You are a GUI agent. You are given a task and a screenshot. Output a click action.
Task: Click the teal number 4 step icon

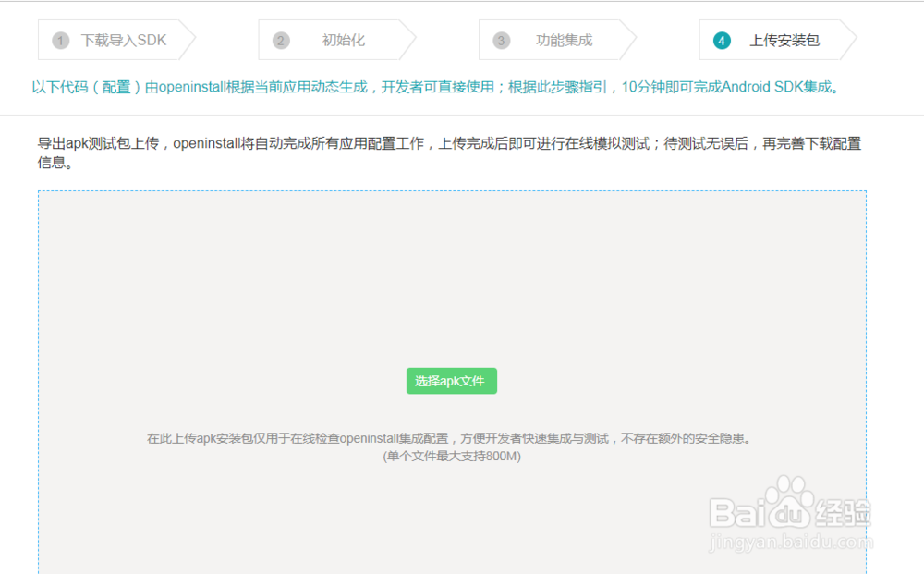722,41
